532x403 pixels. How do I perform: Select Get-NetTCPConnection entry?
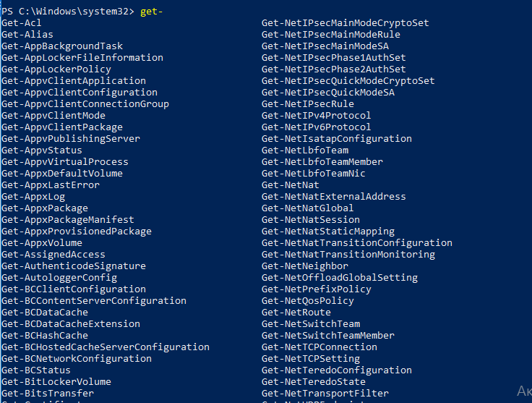pos(319,347)
